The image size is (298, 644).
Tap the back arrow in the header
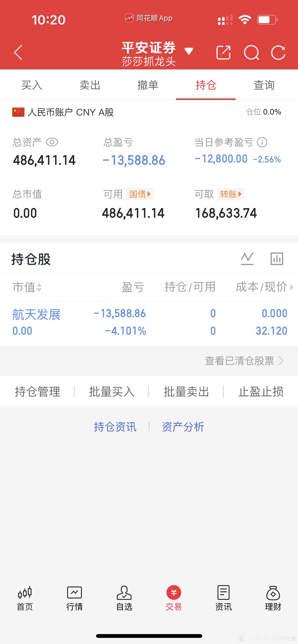coord(18,52)
